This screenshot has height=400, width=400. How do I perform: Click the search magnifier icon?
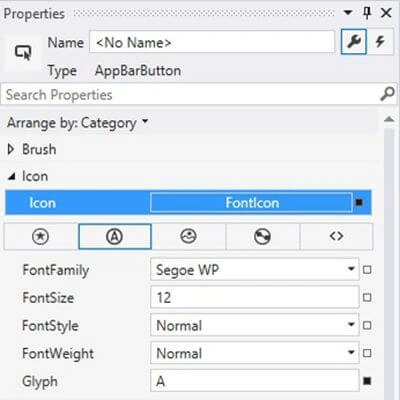tap(387, 94)
